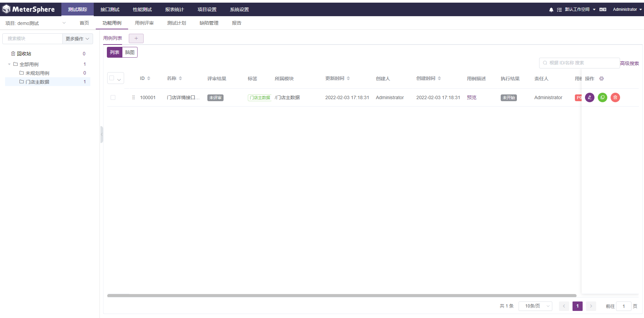Go to the 报告 tab
The width and height of the screenshot is (644, 318).
[x=237, y=23]
